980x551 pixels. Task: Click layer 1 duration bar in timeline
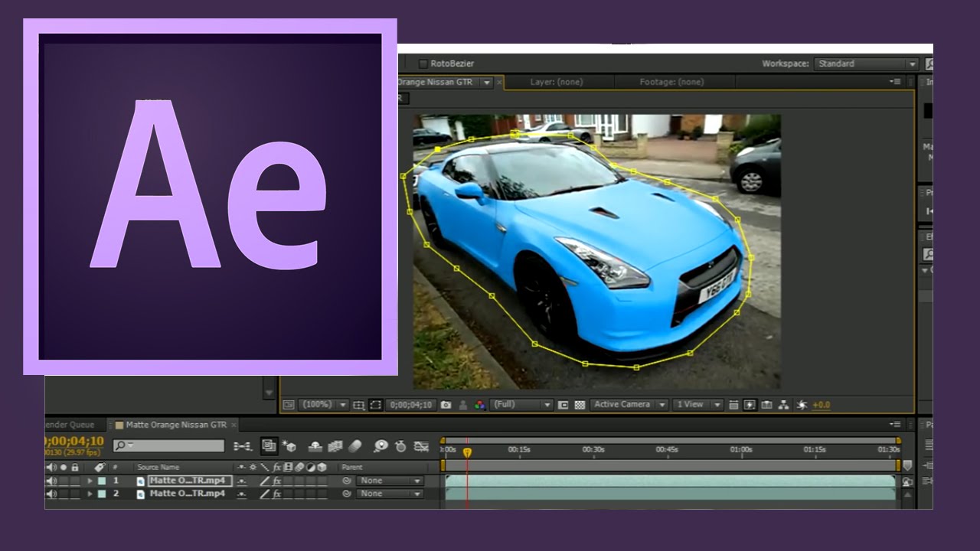[x=670, y=481]
